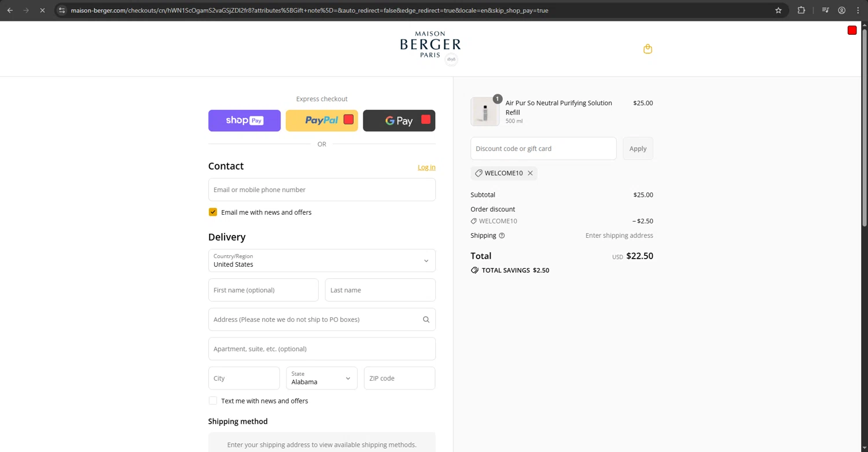This screenshot has height=452, width=868.
Task: Click the discount amount − $2.50
Action: [642, 221]
